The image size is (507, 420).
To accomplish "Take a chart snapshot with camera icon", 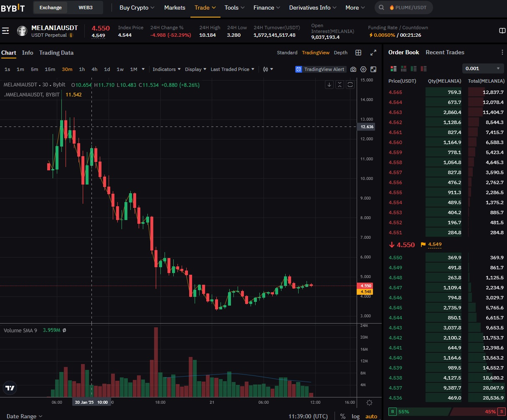I will (x=353, y=69).
